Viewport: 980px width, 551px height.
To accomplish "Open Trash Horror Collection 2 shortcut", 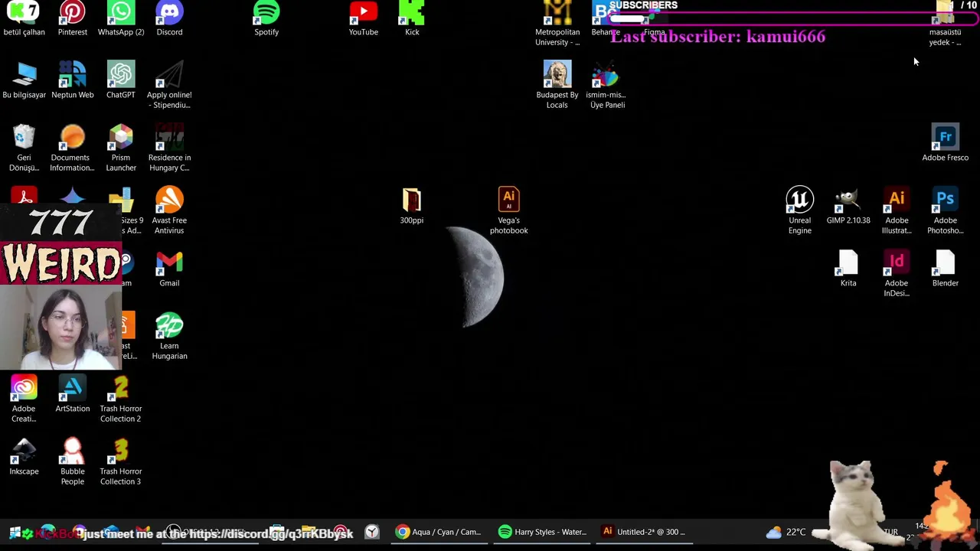I will tap(120, 399).
